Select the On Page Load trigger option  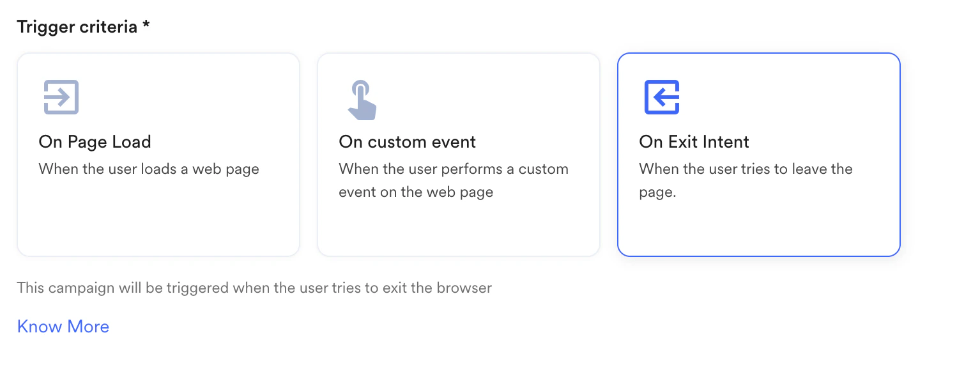coord(158,154)
